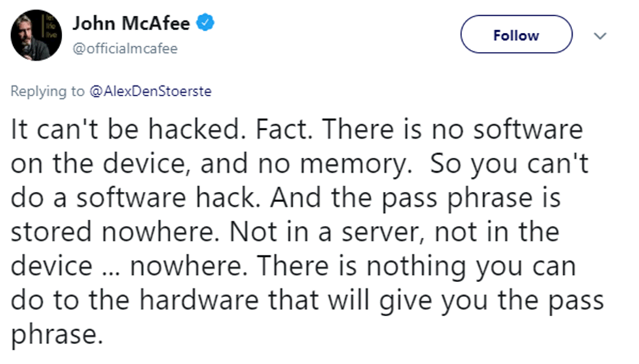
Task: Open the John McAfee display name link
Action: tap(133, 24)
